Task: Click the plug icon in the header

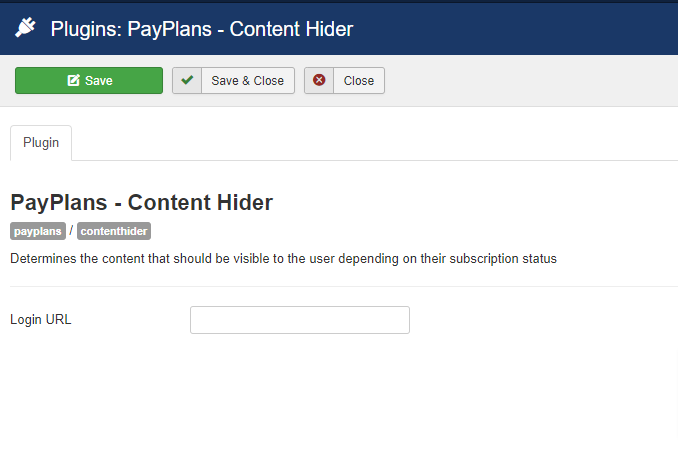Action: (x=26, y=28)
